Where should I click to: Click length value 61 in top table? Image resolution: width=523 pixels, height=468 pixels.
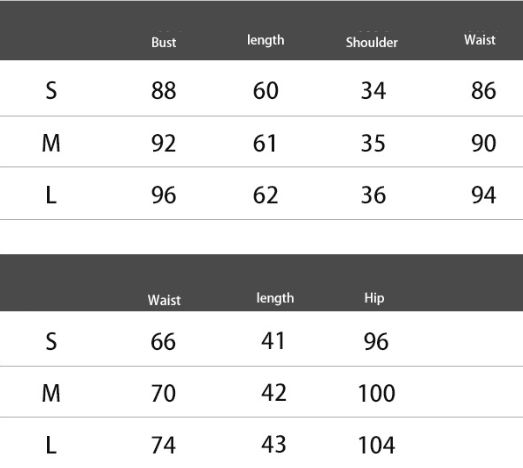click(265, 143)
